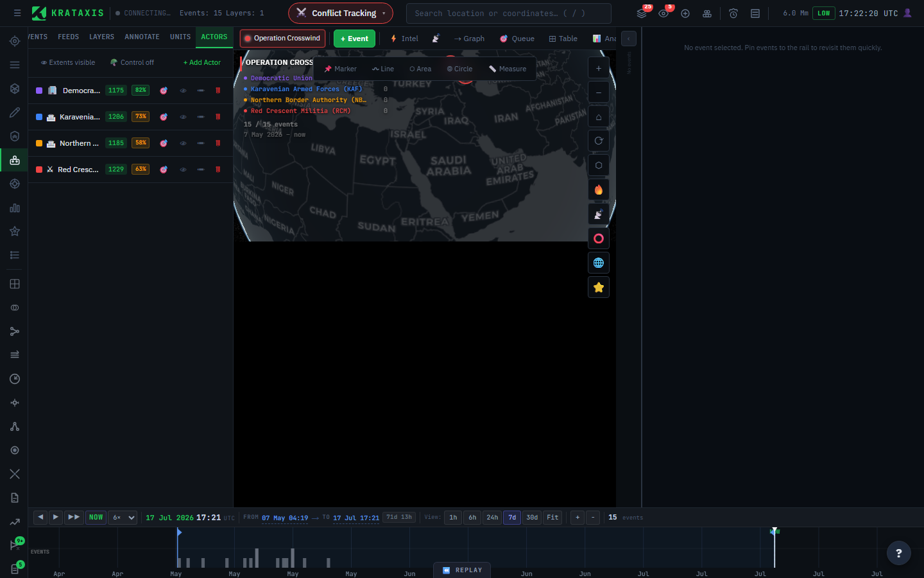924x578 pixels.
Task: Expand the REPLAY panel tab
Action: pos(463,570)
